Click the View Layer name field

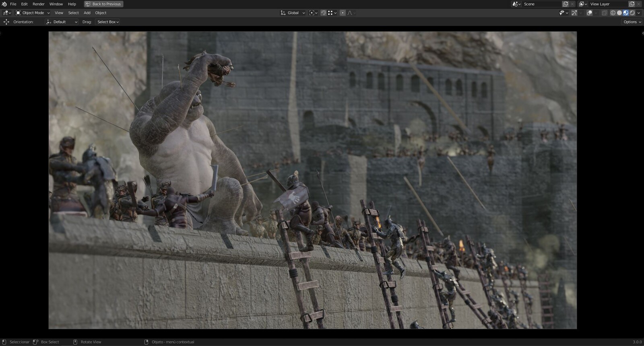[608, 4]
